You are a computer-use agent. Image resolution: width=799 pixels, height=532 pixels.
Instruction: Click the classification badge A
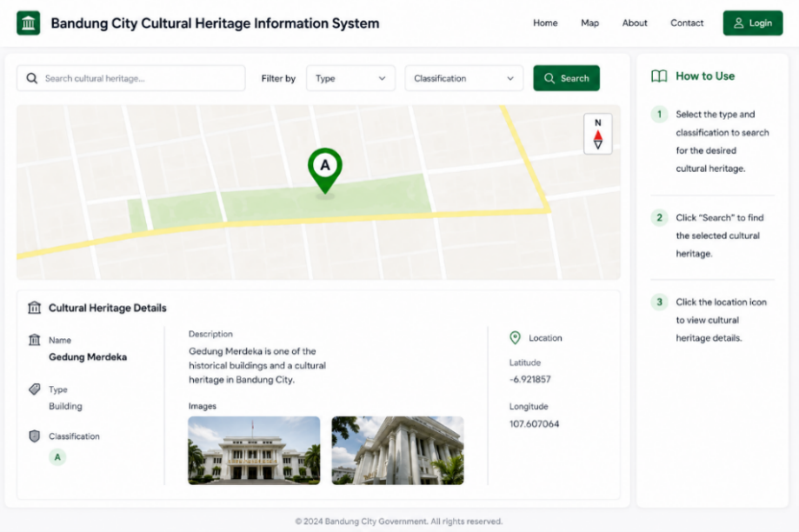click(x=57, y=457)
